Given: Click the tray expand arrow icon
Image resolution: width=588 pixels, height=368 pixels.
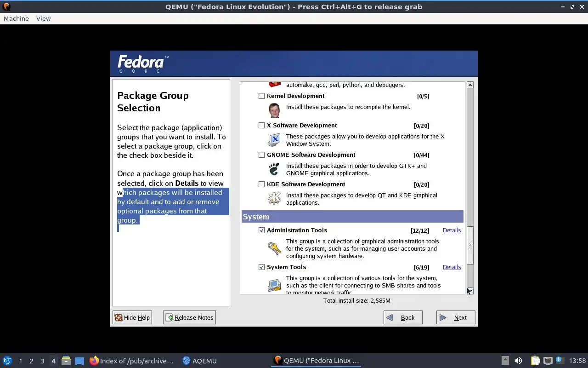Looking at the screenshot, I should tap(505, 361).
